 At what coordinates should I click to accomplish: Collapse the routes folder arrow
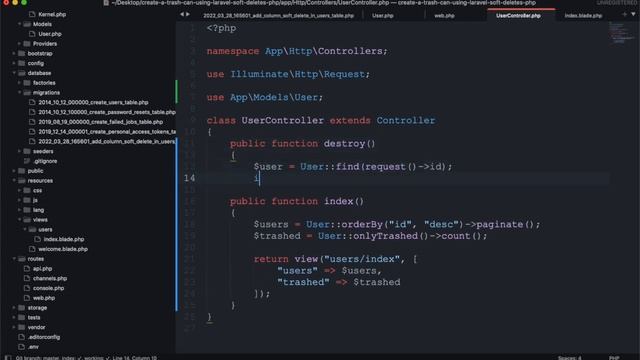pos(14,259)
